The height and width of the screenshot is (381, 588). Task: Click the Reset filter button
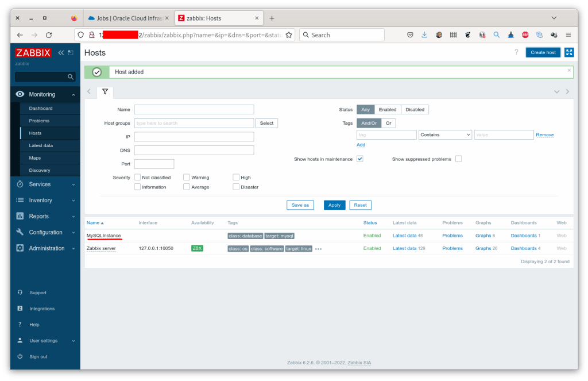click(x=360, y=205)
